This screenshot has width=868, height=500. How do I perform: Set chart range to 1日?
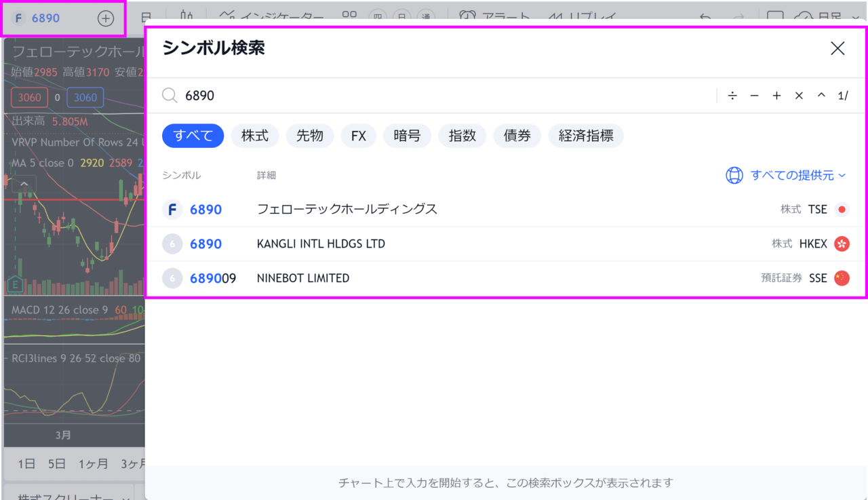coord(26,464)
